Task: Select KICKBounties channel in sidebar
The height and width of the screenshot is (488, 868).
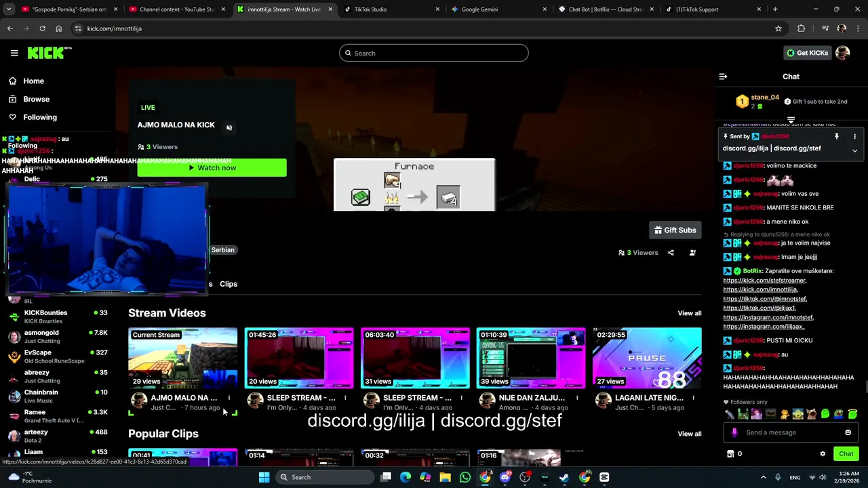Action: point(58,317)
